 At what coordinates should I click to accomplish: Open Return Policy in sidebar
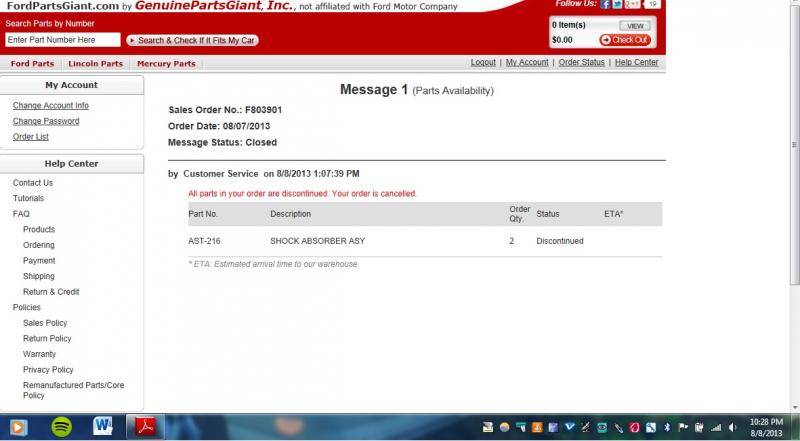pos(47,339)
